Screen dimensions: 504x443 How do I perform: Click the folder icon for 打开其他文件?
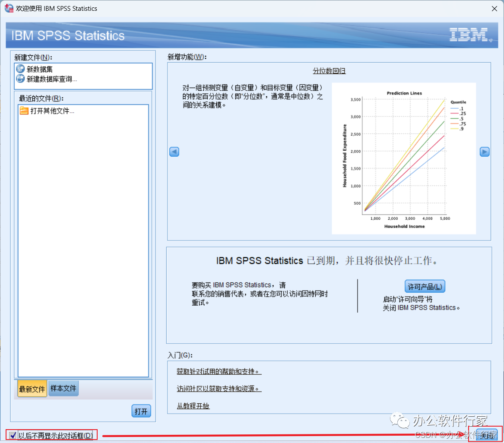24,111
